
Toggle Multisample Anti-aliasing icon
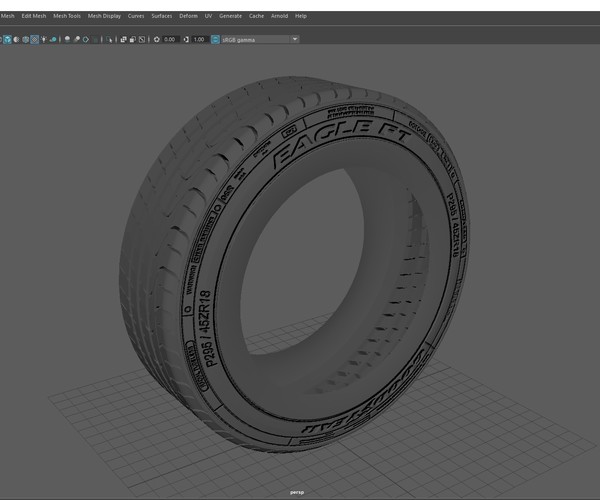click(85, 39)
